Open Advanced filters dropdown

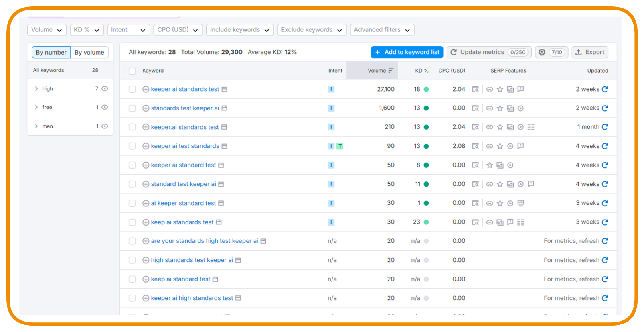pos(382,30)
